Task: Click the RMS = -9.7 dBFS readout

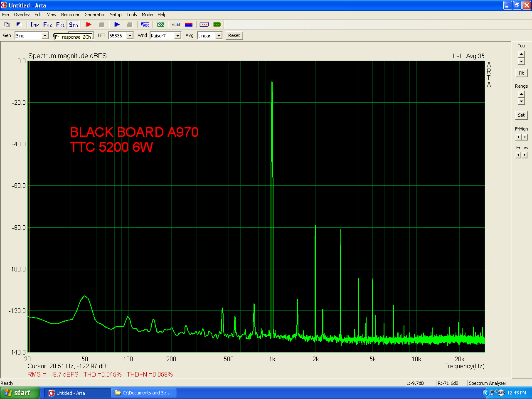Action: point(53,374)
